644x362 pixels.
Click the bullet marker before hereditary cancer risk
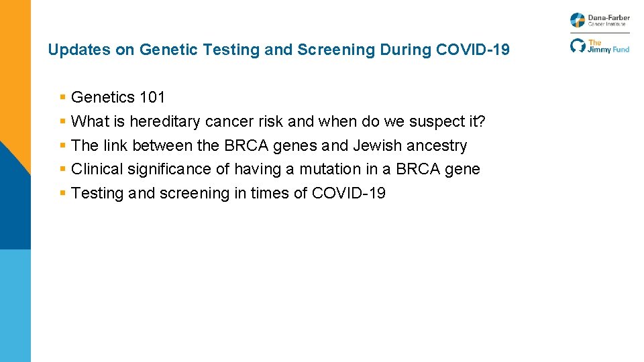(62, 121)
